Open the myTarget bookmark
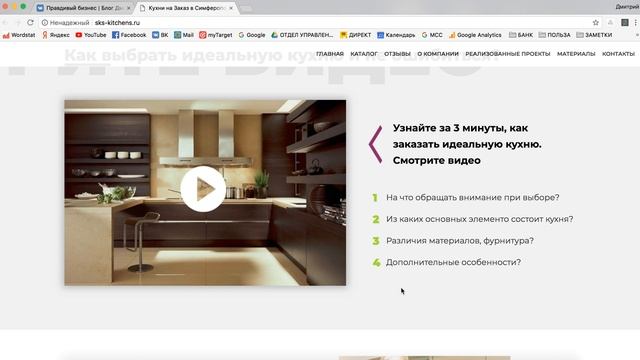This screenshot has width=640, height=360. coord(216,35)
